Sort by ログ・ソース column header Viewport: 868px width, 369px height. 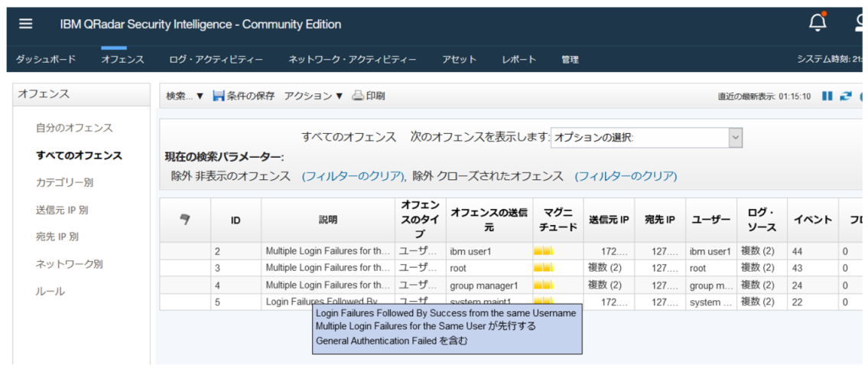(x=762, y=220)
